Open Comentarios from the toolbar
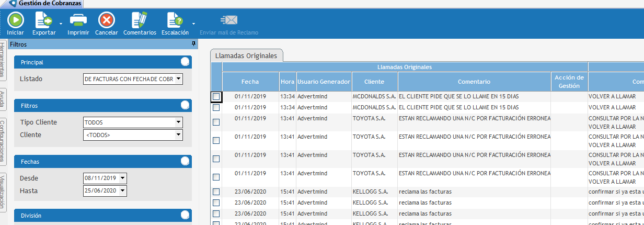Screen dimensions: 644x225 pos(139,20)
